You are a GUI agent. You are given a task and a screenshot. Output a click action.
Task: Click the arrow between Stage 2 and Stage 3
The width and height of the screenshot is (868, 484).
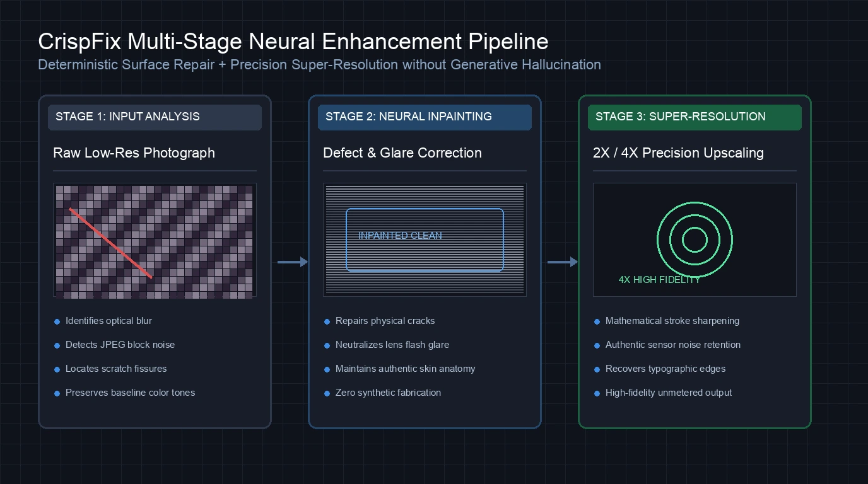point(563,262)
